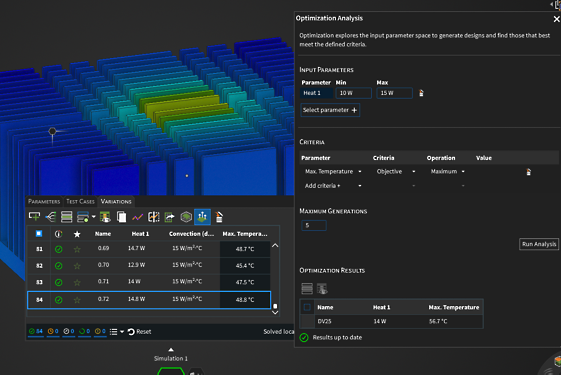Select row 82 by its row number

pyautogui.click(x=39, y=266)
